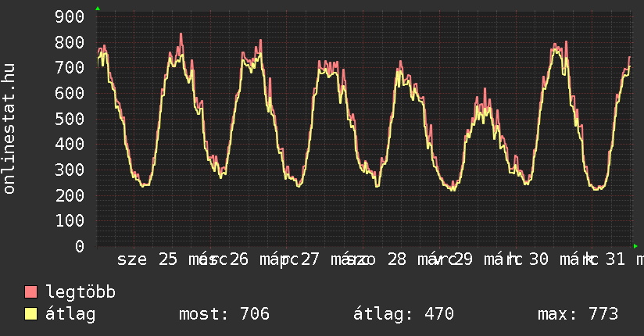Choose the date 30 on the x-axis

tap(538, 259)
